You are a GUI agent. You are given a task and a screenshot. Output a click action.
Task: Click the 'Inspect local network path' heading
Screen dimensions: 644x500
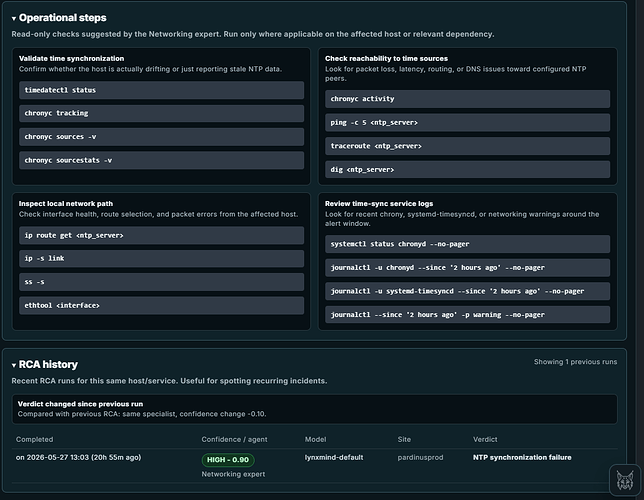pyautogui.click(x=66, y=203)
